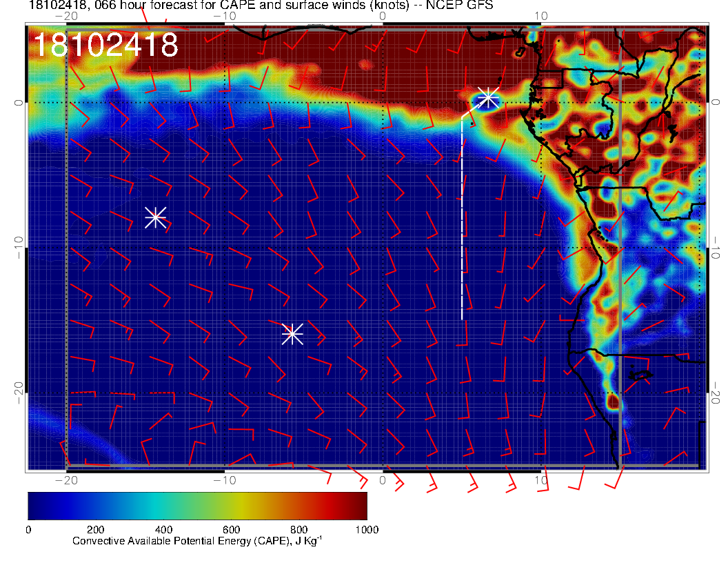Viewport: 728px width, 563px height.
Task: Click the Convective Available Potential Energy caption
Action: [x=197, y=541]
